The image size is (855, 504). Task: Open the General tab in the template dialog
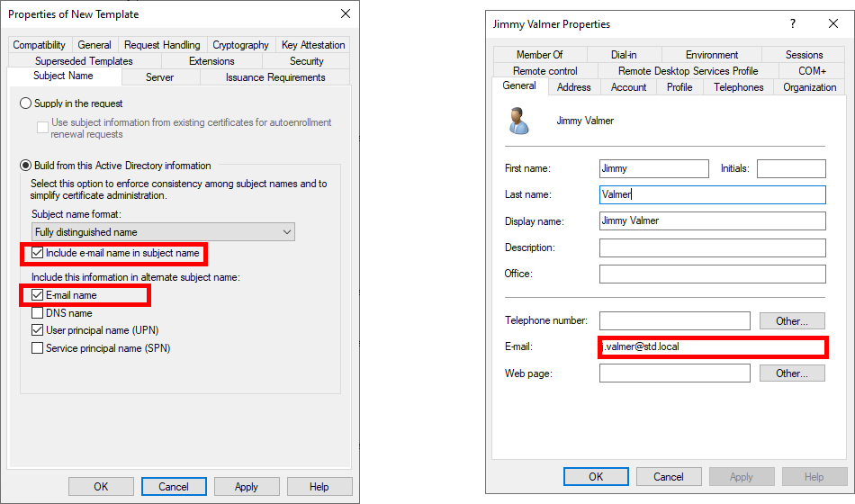(94, 45)
